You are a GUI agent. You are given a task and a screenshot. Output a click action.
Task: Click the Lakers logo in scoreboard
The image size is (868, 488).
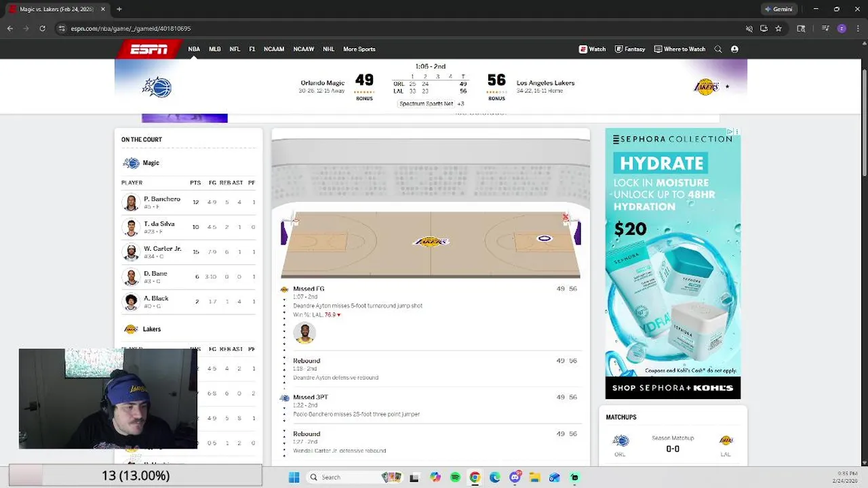(x=706, y=87)
